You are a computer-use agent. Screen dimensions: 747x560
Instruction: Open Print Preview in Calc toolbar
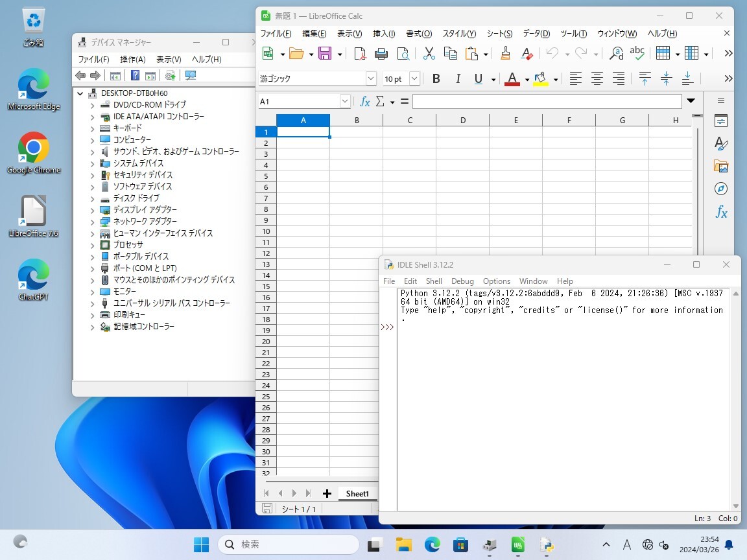tap(403, 53)
